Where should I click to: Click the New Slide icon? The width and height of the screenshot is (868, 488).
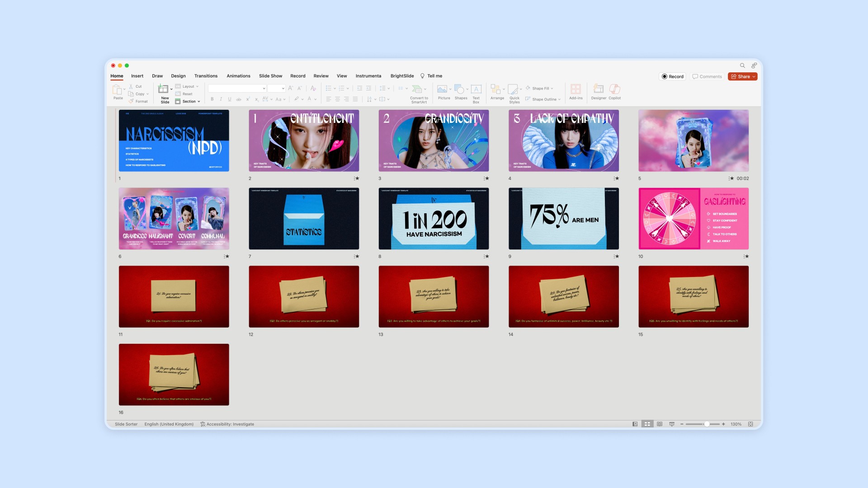pyautogui.click(x=163, y=89)
